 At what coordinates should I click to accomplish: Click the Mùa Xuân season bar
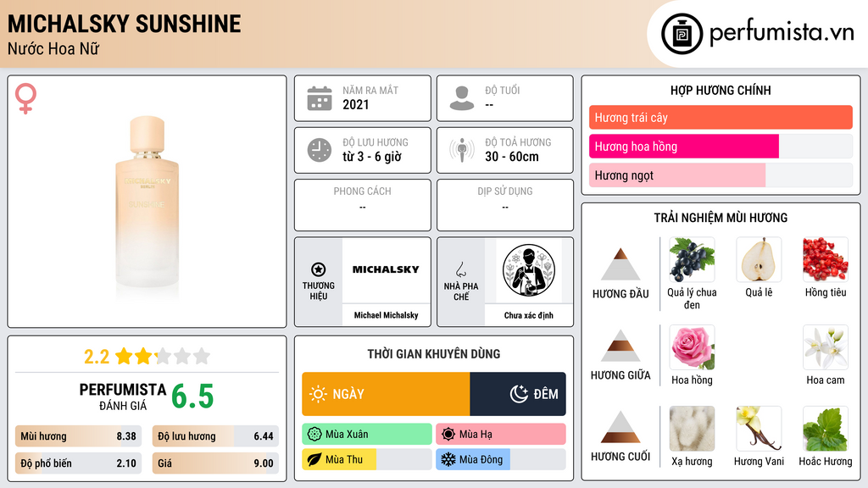click(367, 435)
